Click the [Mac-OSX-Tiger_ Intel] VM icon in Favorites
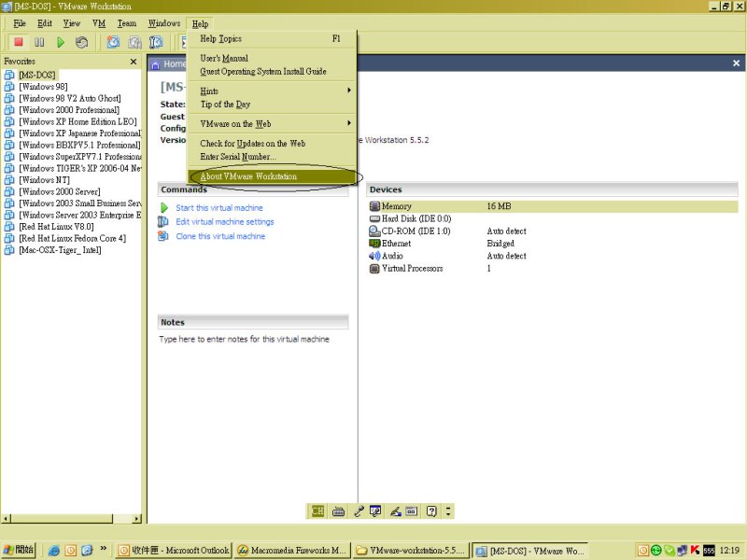 pos(9,250)
